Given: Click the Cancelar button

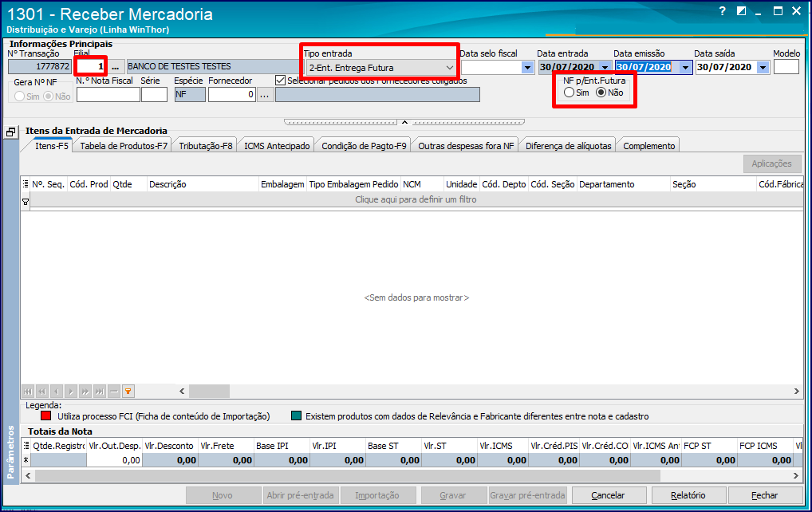Looking at the screenshot, I should [x=609, y=495].
